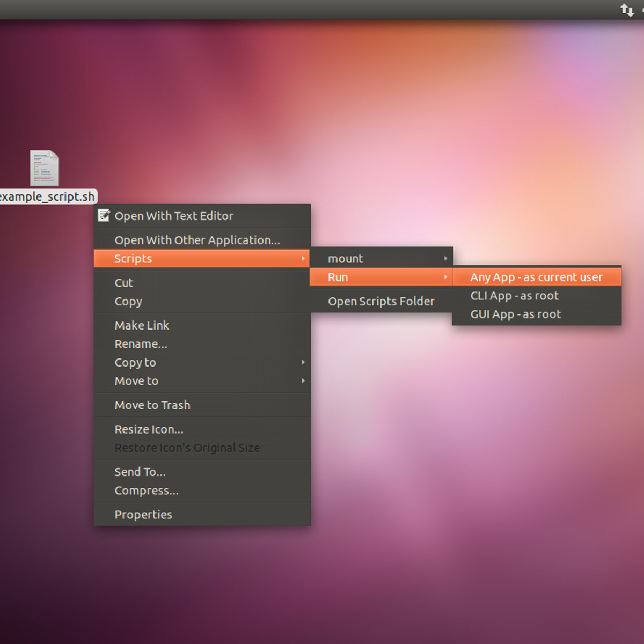Open file Properties dialog

point(143,515)
